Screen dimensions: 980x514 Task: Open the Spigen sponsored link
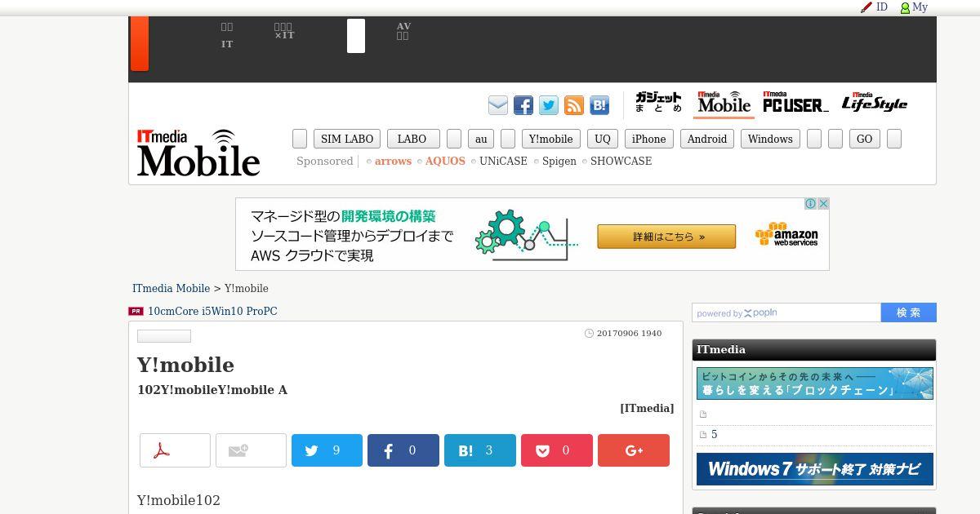(559, 162)
